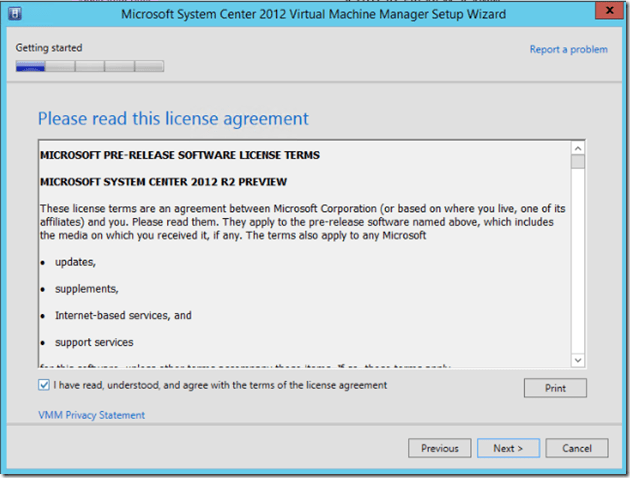The image size is (630, 478).
Task: Click the last empty progress bar segment
Action: 149,67
